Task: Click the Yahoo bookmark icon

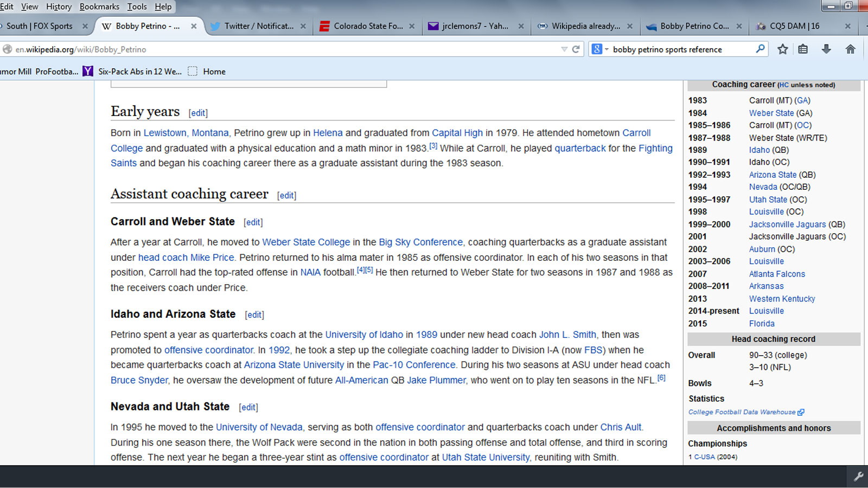Action: (x=88, y=71)
